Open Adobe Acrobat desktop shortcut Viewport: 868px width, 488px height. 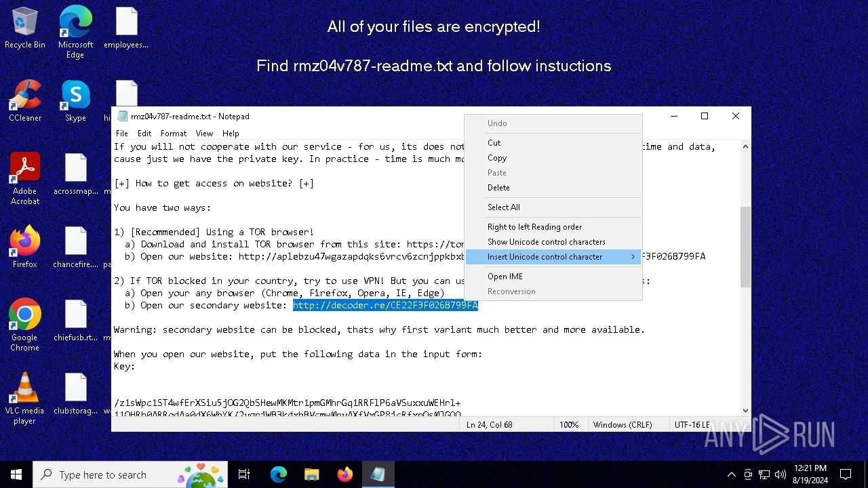(25, 179)
